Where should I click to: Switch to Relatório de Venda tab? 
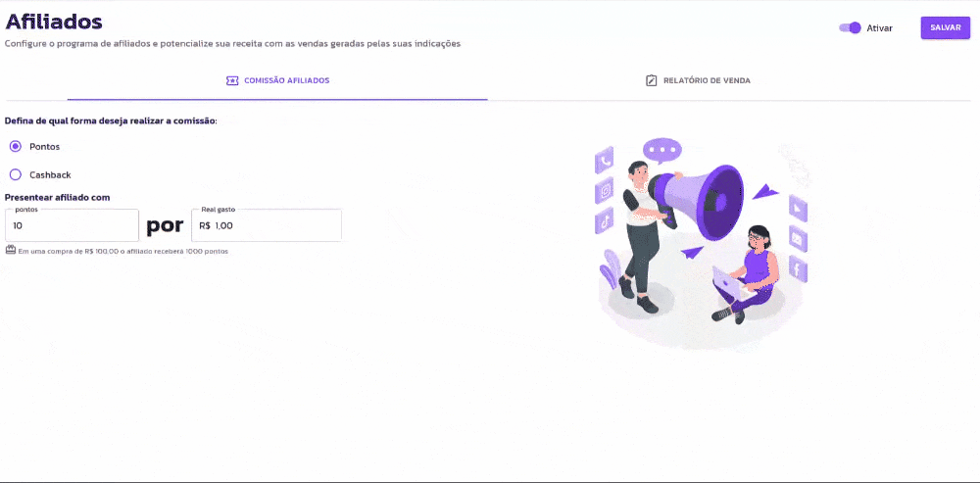(x=698, y=81)
